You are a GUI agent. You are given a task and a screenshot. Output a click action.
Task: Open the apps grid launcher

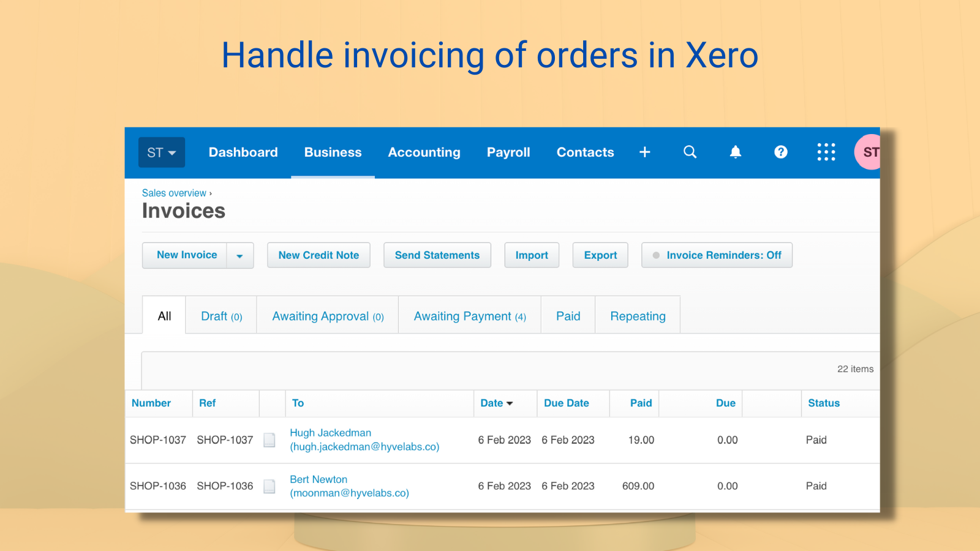pyautogui.click(x=826, y=152)
